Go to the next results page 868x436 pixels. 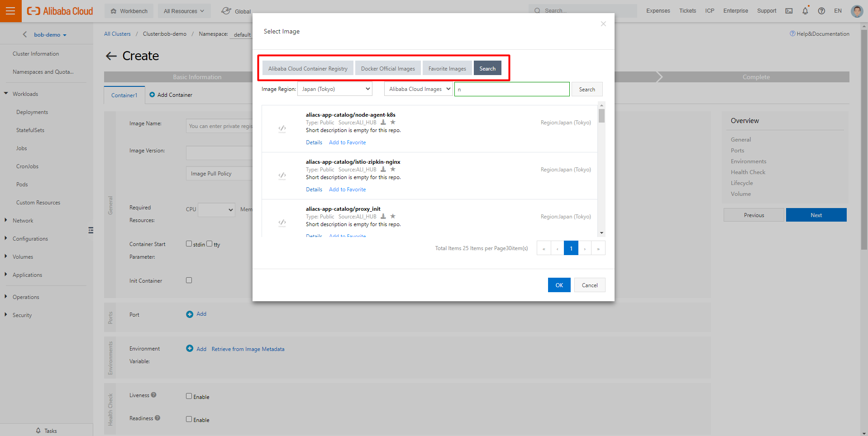[585, 248]
